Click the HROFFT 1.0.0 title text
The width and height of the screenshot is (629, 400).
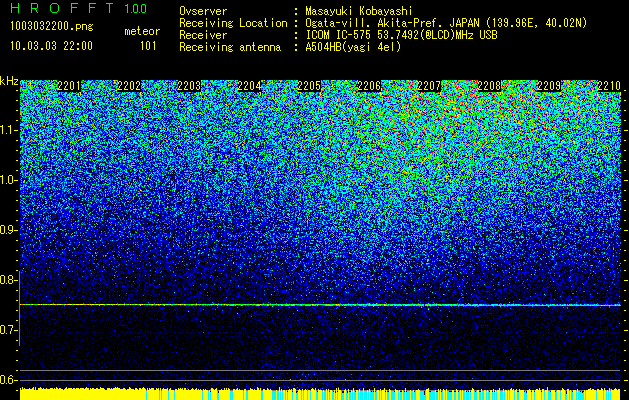[x=79, y=8]
